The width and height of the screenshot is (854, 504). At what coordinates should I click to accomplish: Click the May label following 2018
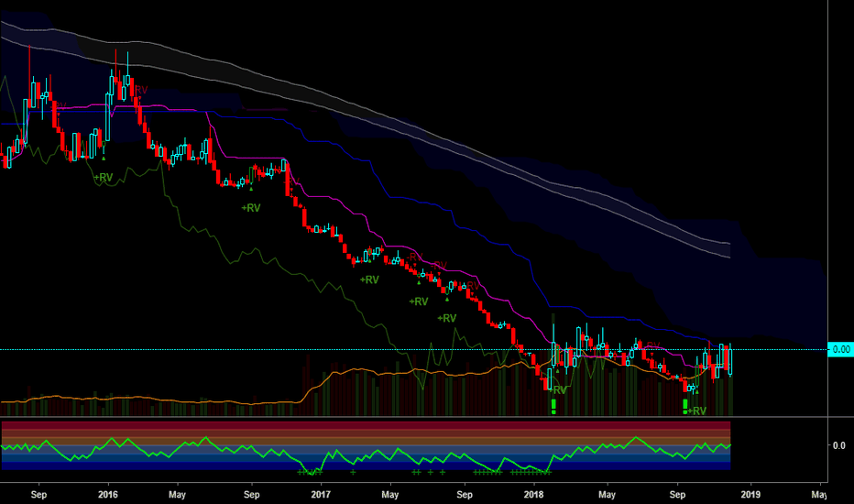coord(608,495)
